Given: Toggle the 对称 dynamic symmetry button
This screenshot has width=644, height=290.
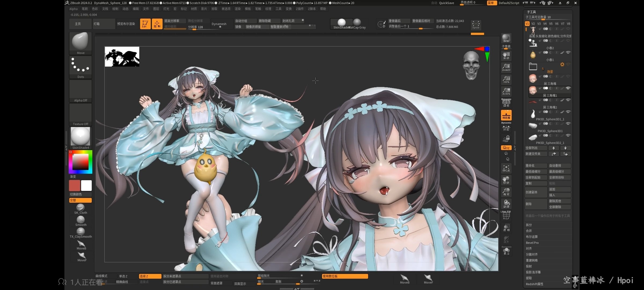Looking at the screenshot, I should pos(506,127).
